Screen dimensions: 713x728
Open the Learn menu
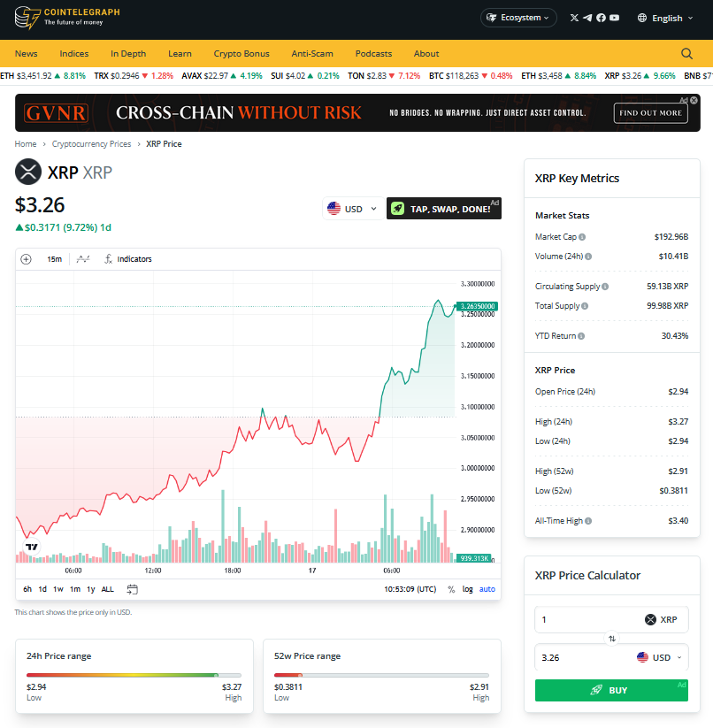(x=180, y=53)
